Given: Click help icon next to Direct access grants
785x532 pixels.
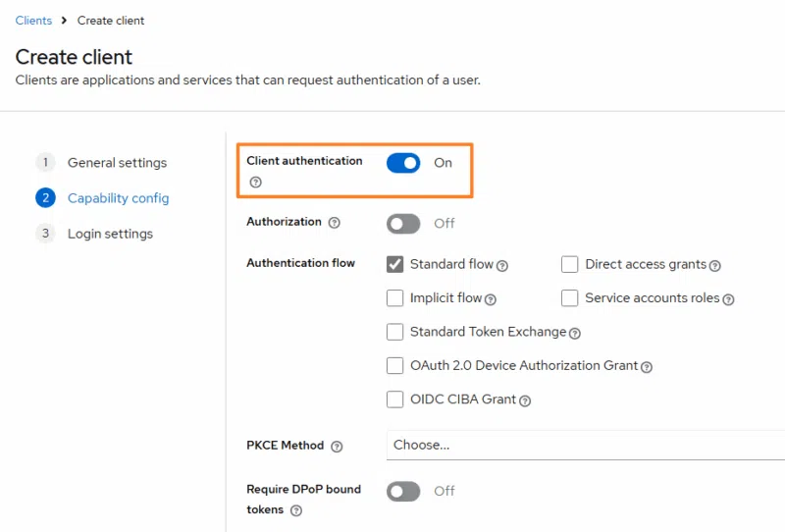Looking at the screenshot, I should [x=715, y=265].
